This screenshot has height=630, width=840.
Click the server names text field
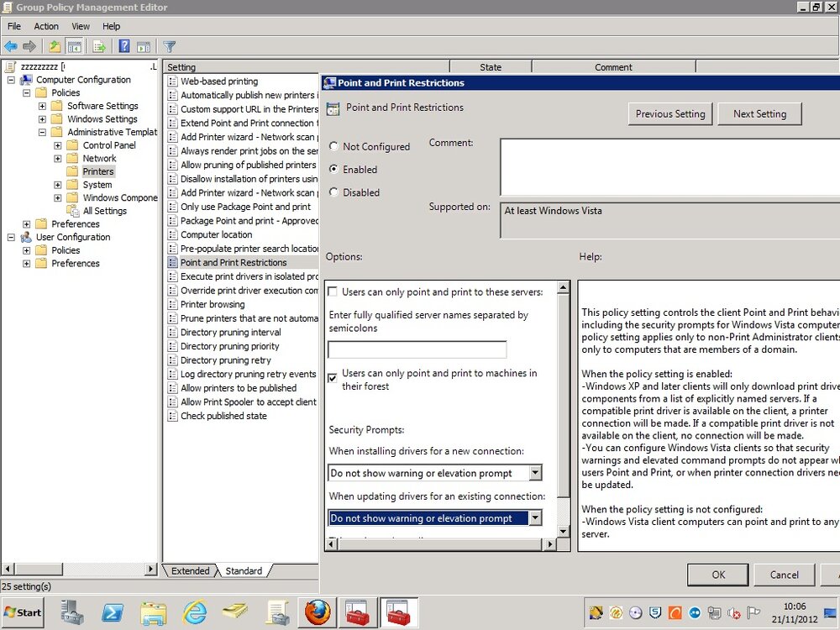click(417, 349)
